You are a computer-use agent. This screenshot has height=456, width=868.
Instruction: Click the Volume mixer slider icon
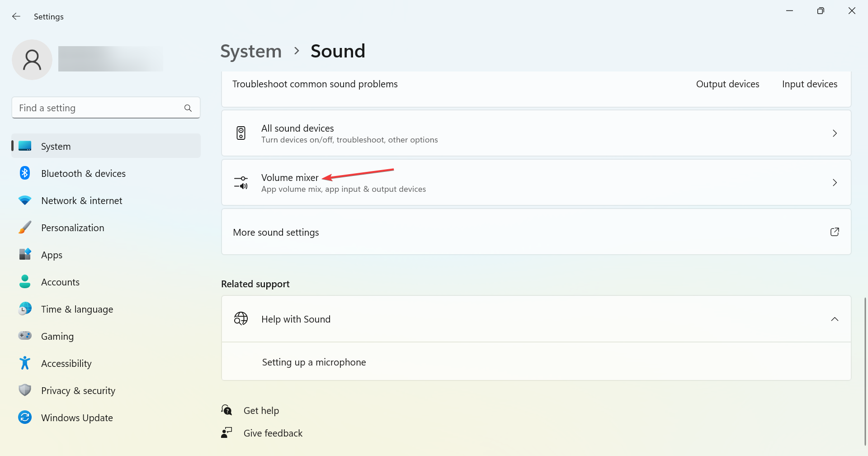[x=241, y=182]
